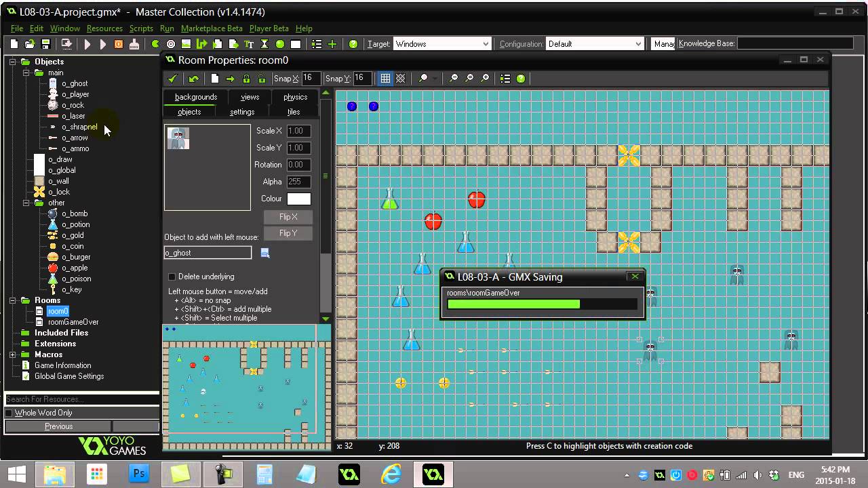Open Photoshop from the taskbar
Viewport: 868px width, 488px height.
139,473
